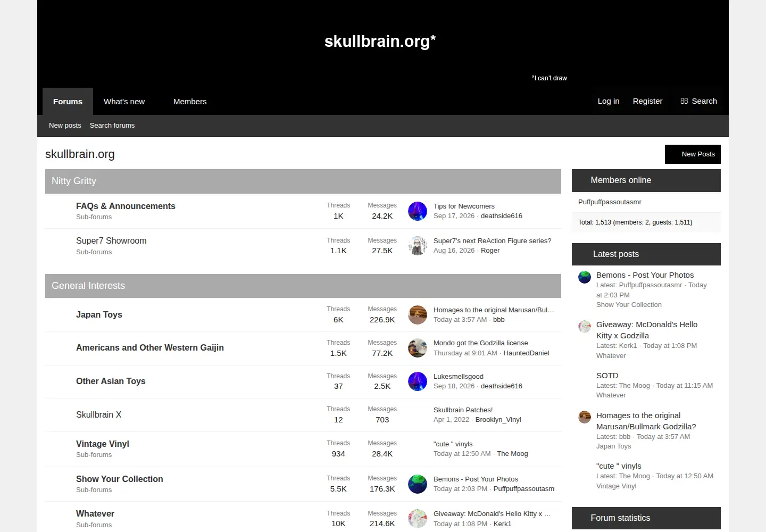The height and width of the screenshot is (532, 766).
Task: Open the Skullbrain X forum
Action: click(x=98, y=414)
